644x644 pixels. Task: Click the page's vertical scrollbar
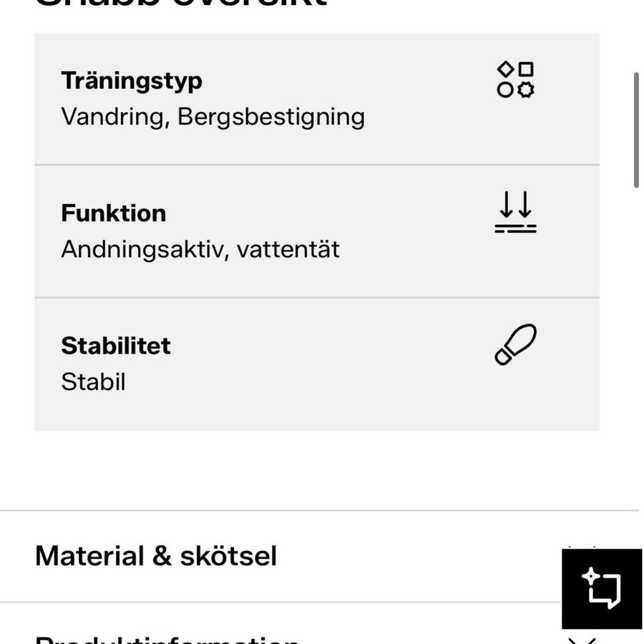[x=635, y=129]
